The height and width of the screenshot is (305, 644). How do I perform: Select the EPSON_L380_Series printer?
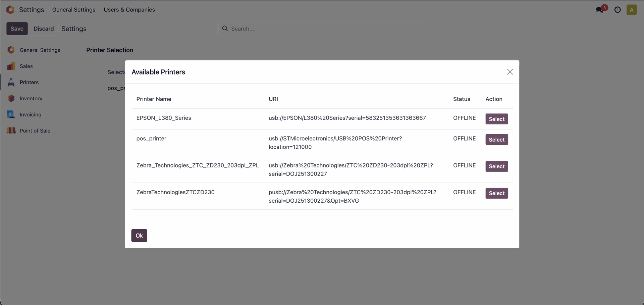coord(496,119)
